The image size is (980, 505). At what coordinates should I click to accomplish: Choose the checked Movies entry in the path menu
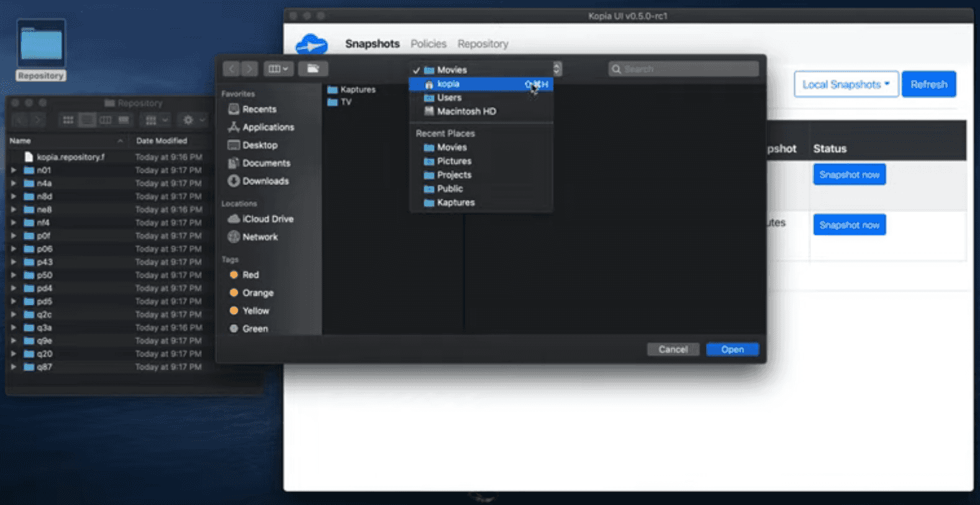481,70
